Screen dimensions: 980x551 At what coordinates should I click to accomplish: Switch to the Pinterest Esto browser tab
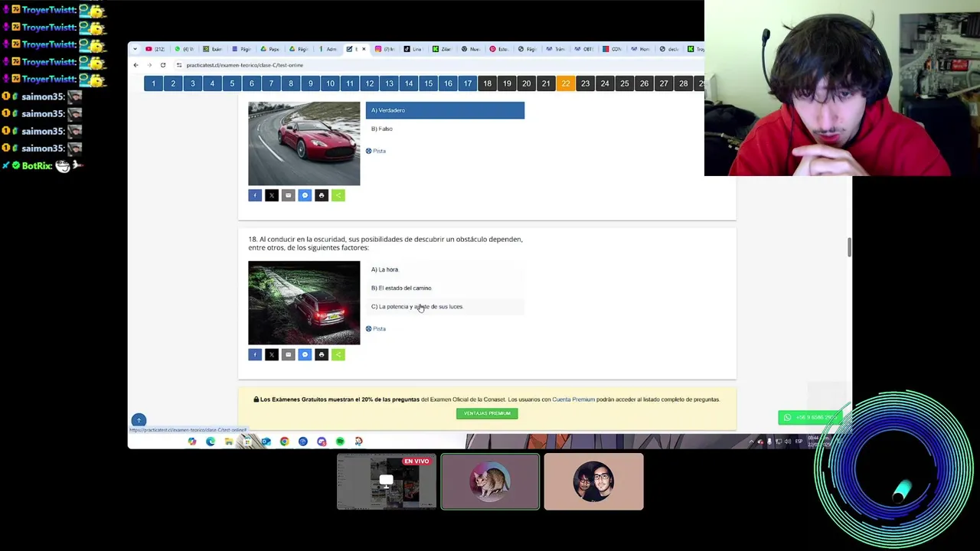click(x=498, y=49)
